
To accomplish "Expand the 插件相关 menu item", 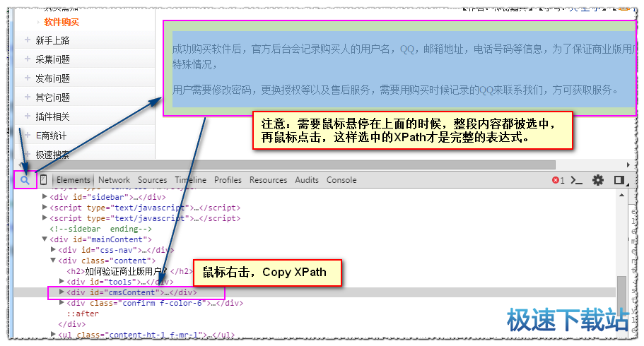I will (28, 116).
